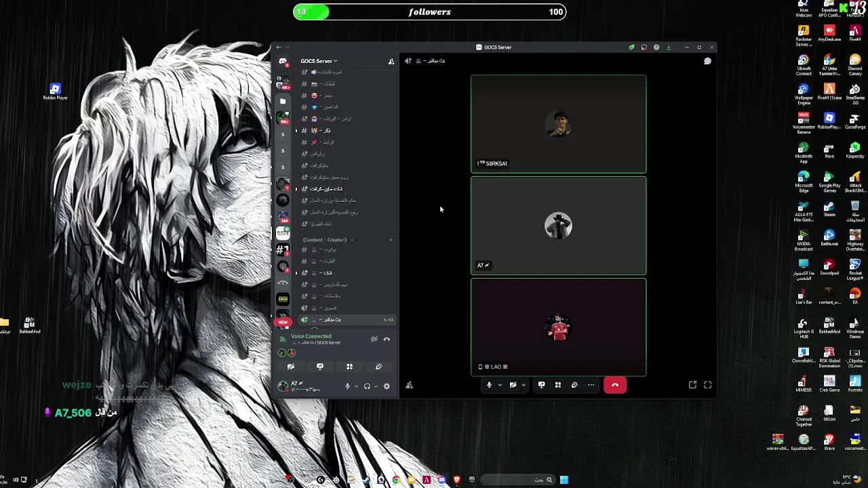Open Windows Start button on taskbar
The image size is (868, 488).
[564, 480]
